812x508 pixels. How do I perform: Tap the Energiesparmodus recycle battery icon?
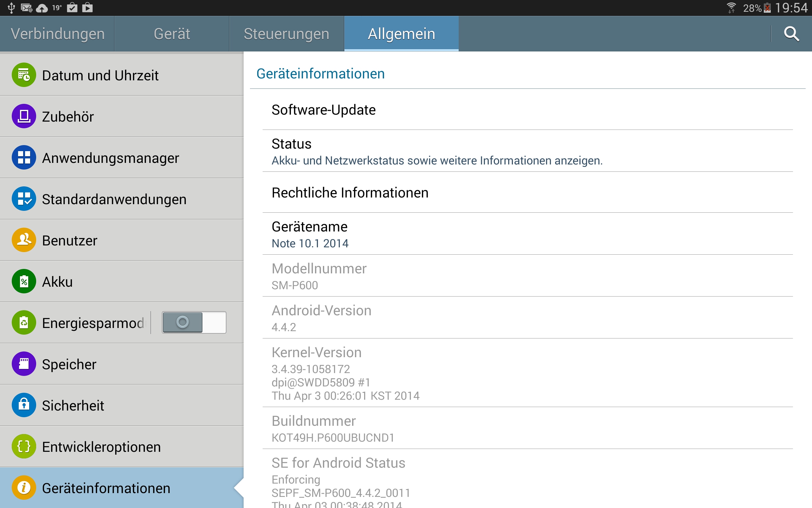pyautogui.click(x=24, y=323)
